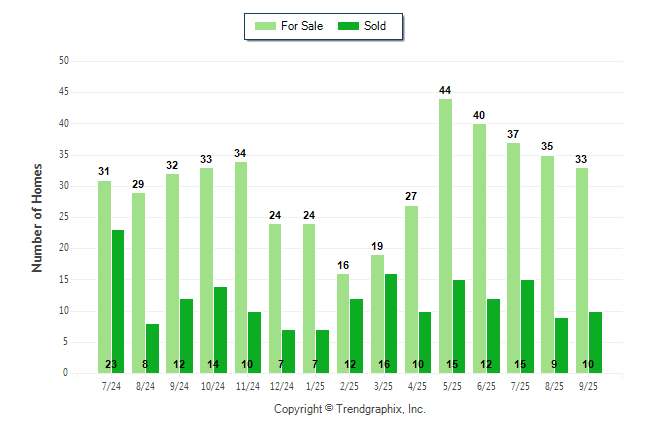Click the 7/24 Sold bar

pyautogui.click(x=118, y=301)
